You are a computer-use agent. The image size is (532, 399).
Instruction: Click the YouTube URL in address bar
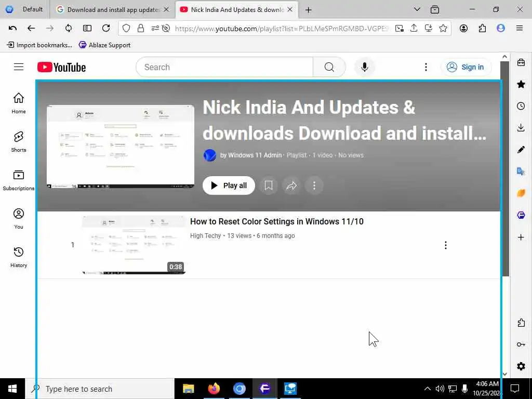pos(282,29)
